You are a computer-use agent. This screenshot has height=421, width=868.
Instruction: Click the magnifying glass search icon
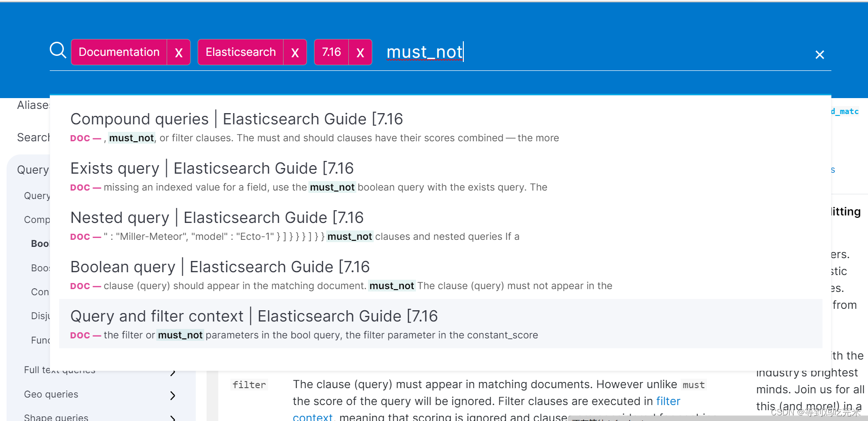tap(58, 50)
